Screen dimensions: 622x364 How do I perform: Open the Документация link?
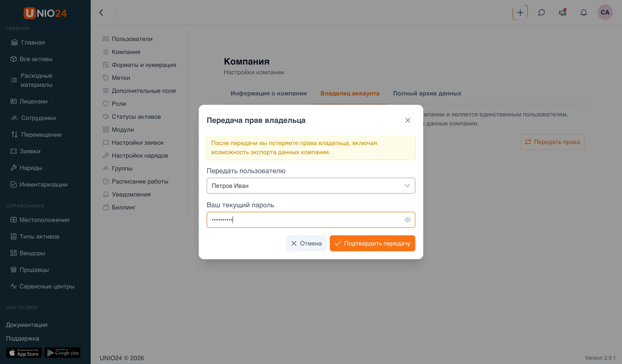pyautogui.click(x=27, y=325)
